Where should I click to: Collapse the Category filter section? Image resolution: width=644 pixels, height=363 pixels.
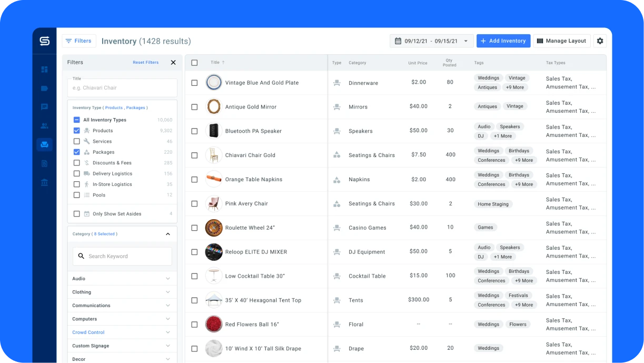[168, 234]
